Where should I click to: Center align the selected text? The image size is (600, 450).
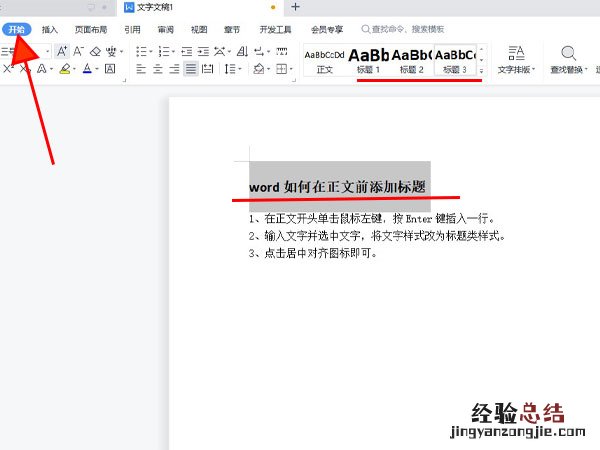pyautogui.click(x=158, y=69)
